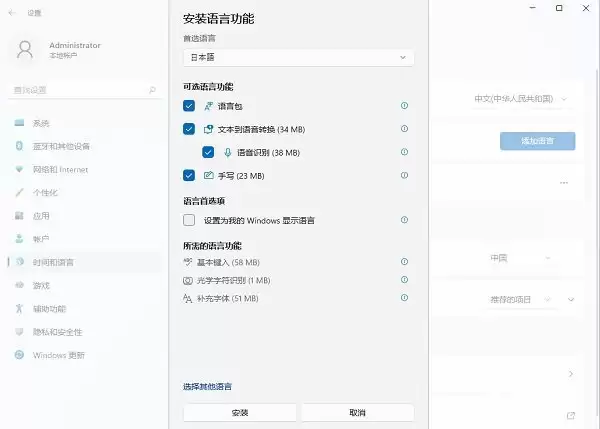Click the 系统 monitor icon
Viewport: 600px width, 429px height.
[19, 123]
